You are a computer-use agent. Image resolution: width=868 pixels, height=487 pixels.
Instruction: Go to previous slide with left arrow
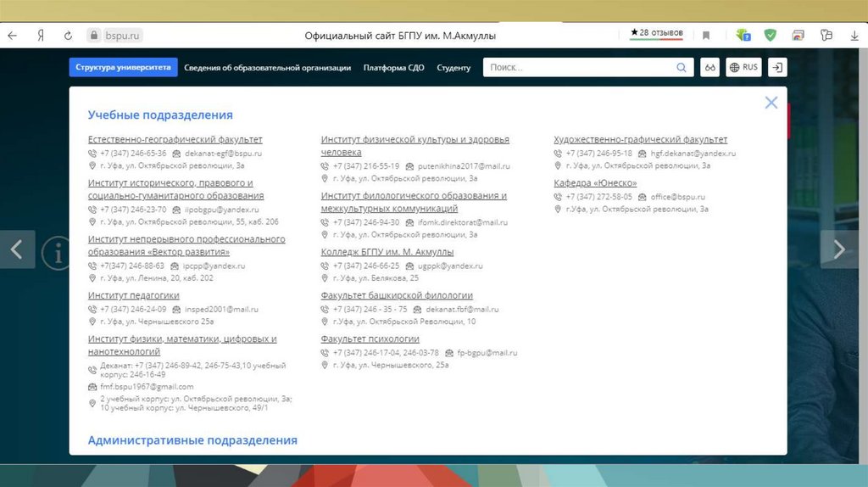point(17,249)
